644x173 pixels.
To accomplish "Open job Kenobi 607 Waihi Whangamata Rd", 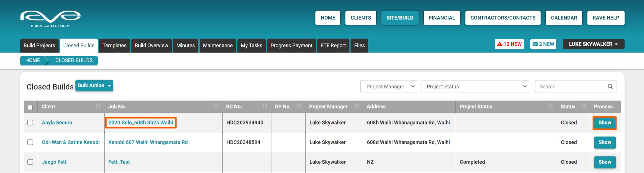I will [x=148, y=142].
